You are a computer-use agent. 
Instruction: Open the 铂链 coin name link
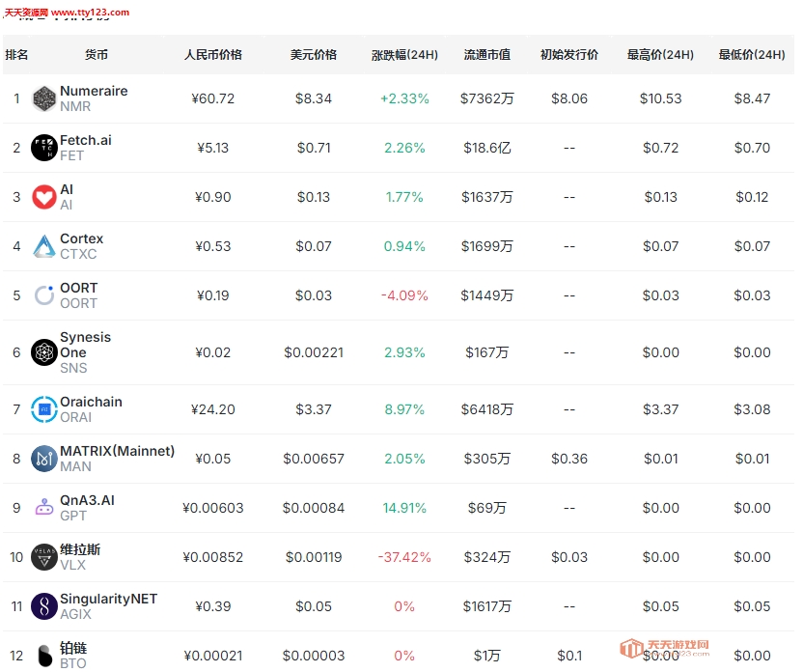tap(73, 648)
